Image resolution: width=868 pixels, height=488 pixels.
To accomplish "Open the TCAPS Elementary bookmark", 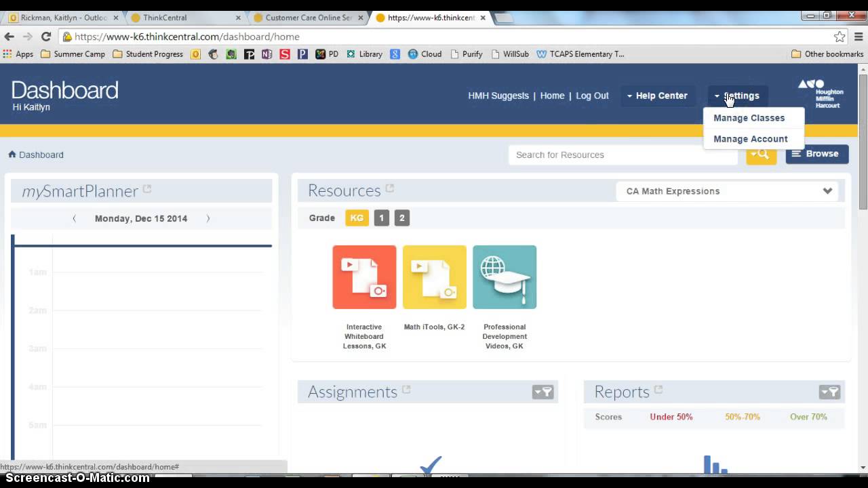I will coord(580,54).
